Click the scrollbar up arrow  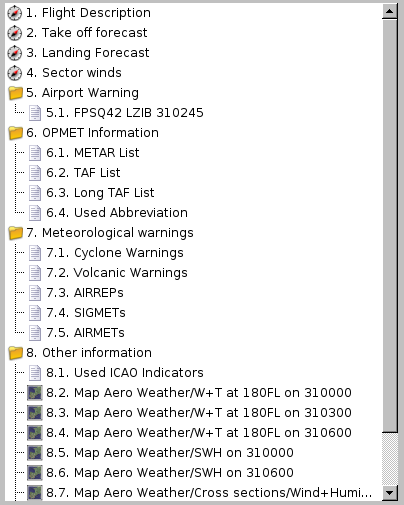click(389, 12)
